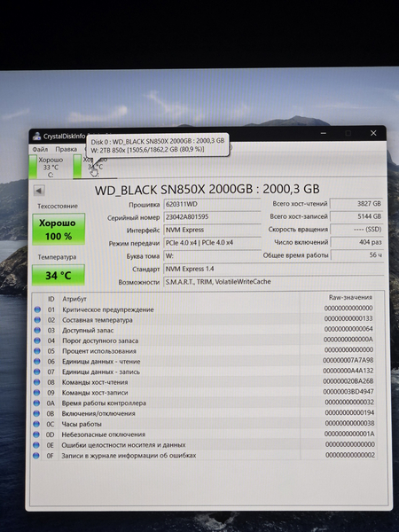The image size is (399, 532).
Task: Click the CrystalDiskInfo title bar app icon
Action: pyautogui.click(x=36, y=137)
